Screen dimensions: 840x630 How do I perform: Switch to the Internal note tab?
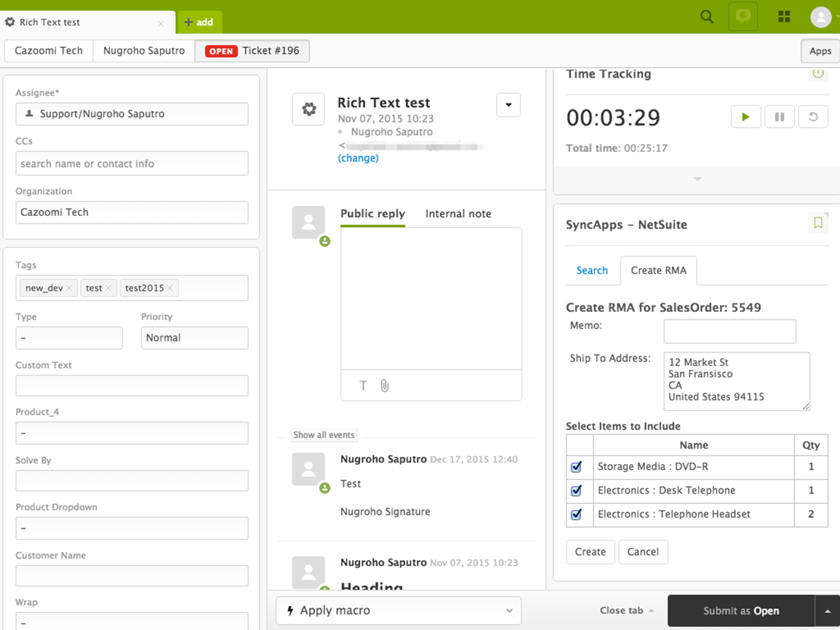coord(458,213)
